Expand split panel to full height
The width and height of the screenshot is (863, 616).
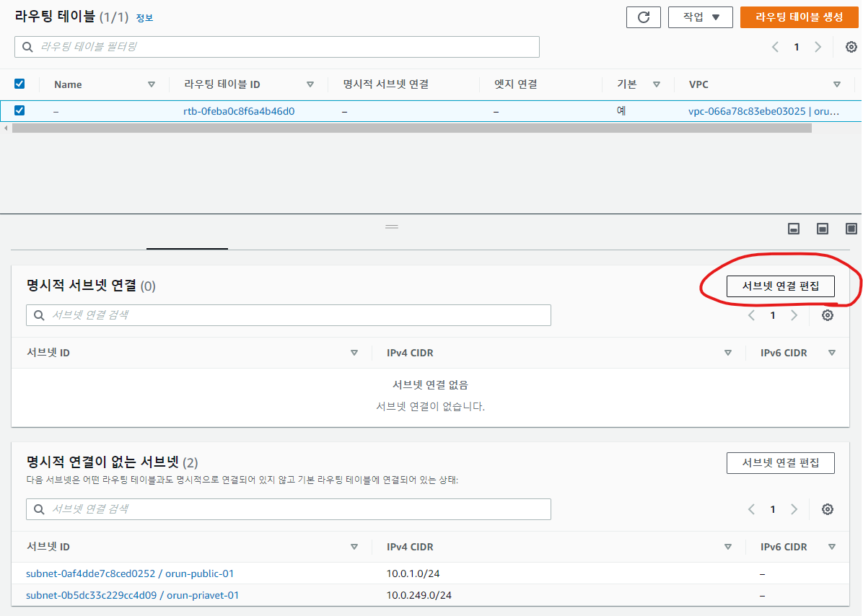point(851,229)
